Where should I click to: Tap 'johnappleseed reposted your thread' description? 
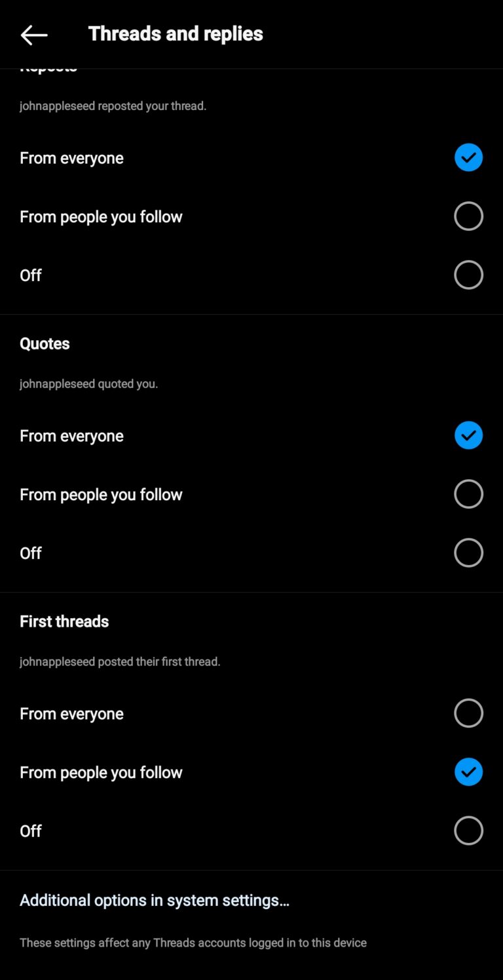pos(113,106)
